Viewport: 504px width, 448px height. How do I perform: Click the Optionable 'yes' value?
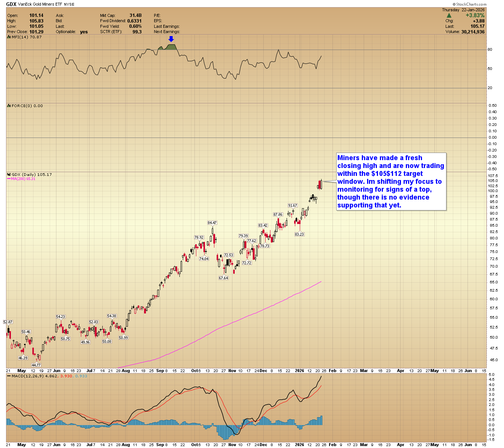84,32
